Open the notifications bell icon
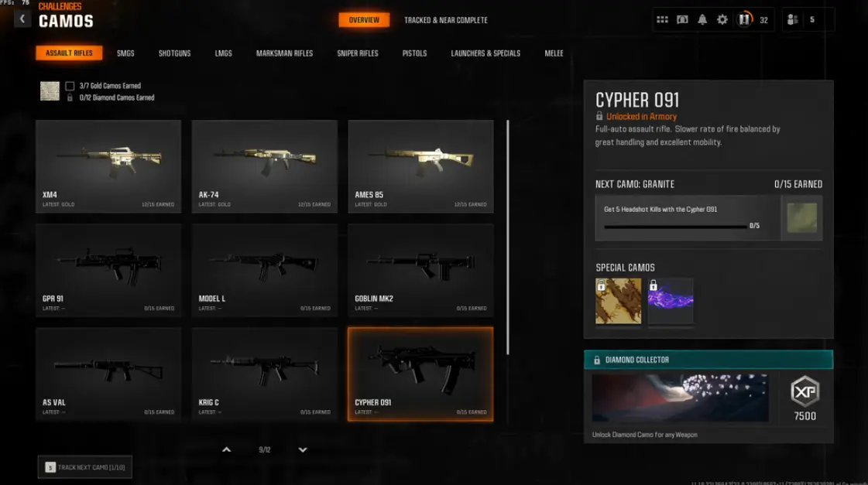This screenshot has width=868, height=485. 702,19
